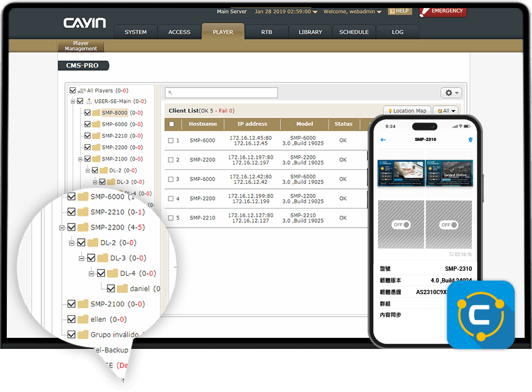Open the gear settings dropdown

tap(451, 93)
